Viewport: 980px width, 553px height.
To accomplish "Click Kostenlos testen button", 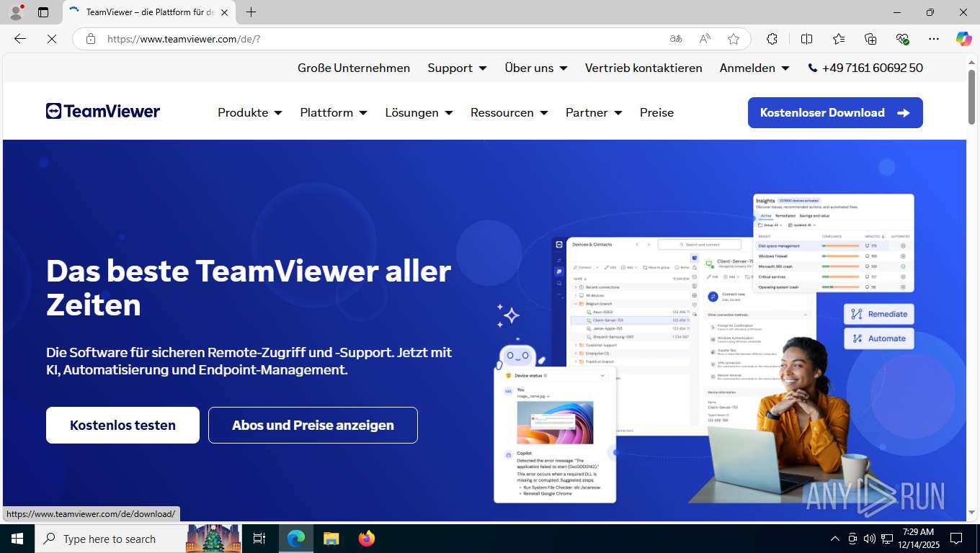I will [x=122, y=425].
